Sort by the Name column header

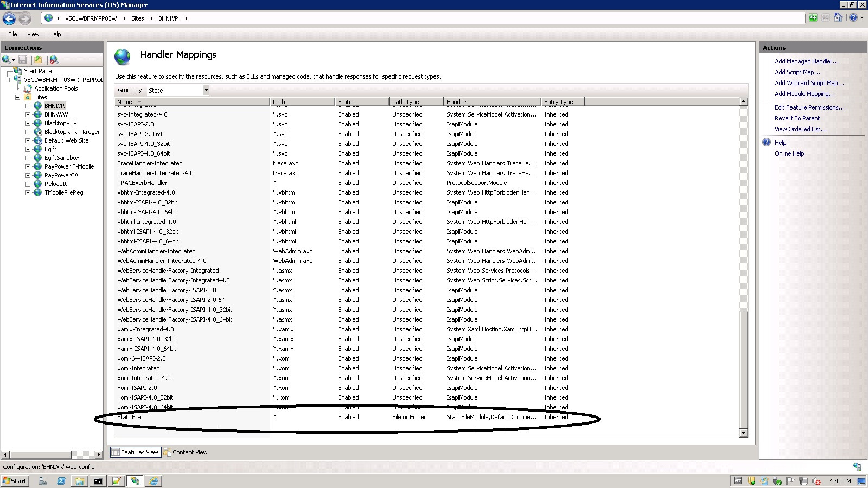(192, 101)
